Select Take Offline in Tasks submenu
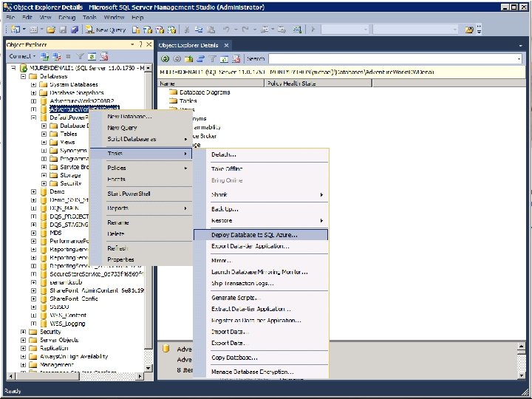532x399 pixels. click(261, 169)
